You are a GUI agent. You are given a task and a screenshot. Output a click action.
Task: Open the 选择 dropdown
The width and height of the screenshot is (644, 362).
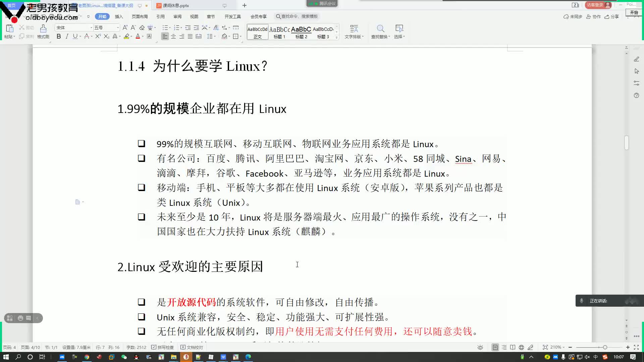coord(399,32)
